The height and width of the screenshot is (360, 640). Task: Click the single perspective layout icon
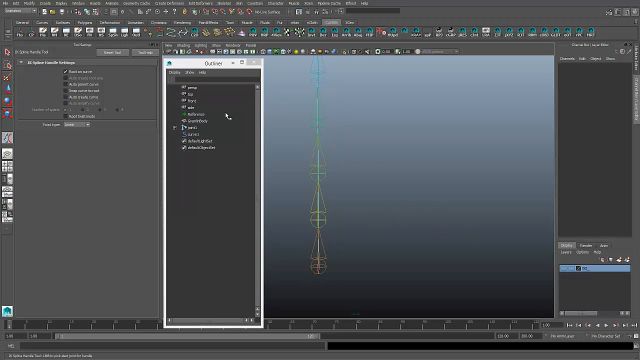(x=7, y=153)
